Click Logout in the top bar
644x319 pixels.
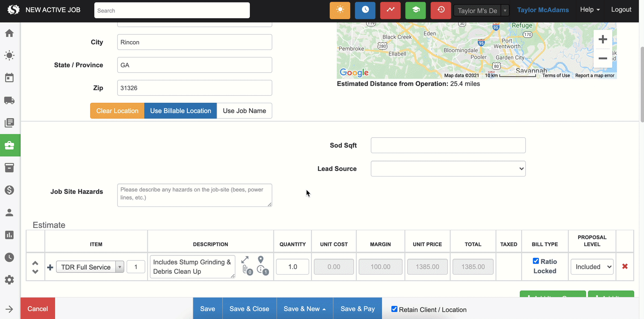(x=621, y=10)
